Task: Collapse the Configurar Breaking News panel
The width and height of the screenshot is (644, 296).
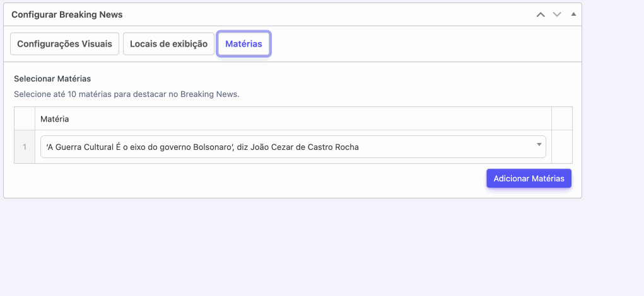Action: point(574,14)
